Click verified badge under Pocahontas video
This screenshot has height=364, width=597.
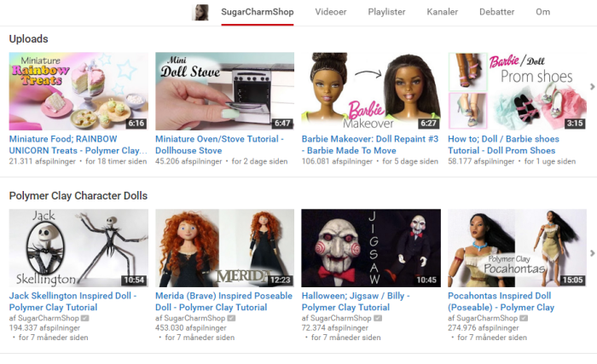click(x=524, y=318)
